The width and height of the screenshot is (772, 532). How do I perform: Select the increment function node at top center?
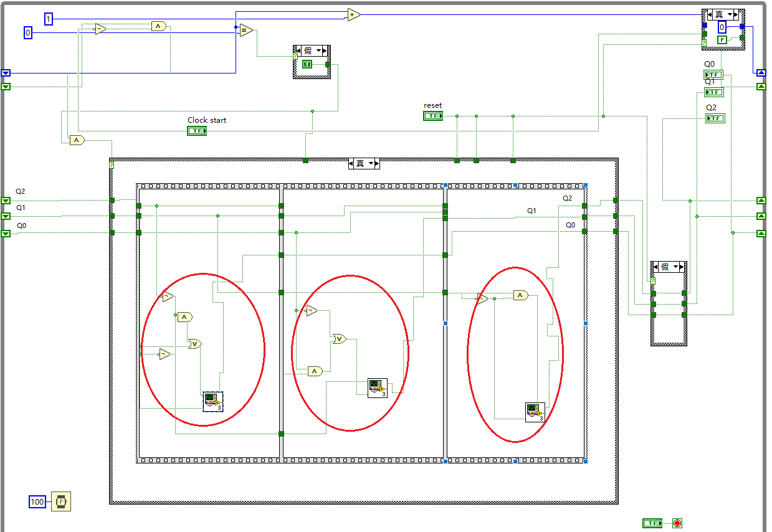click(351, 15)
